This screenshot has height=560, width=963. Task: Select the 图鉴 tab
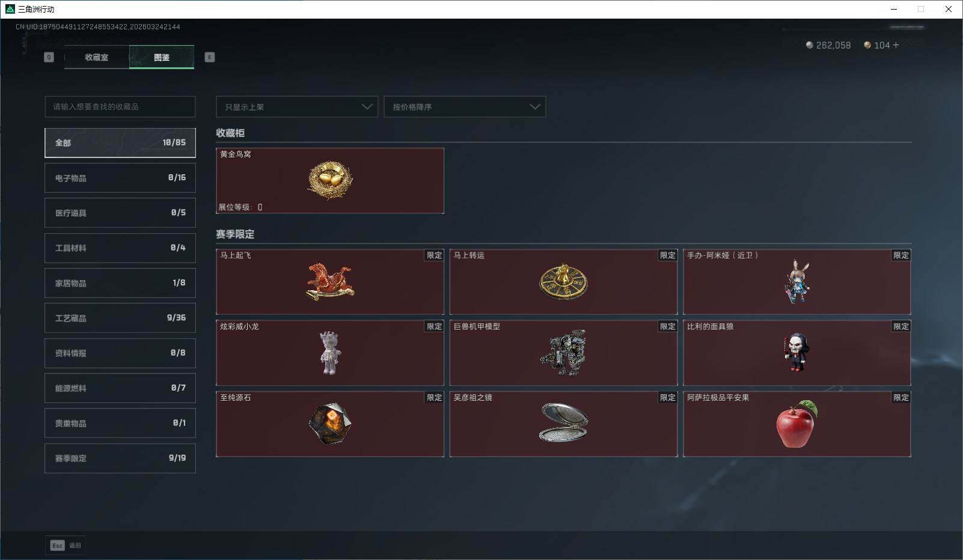pos(162,57)
